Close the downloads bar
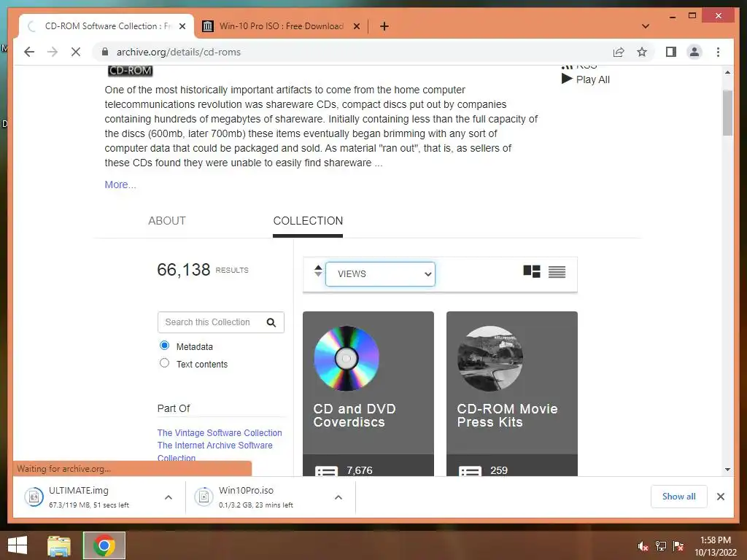The image size is (747, 560). click(720, 497)
